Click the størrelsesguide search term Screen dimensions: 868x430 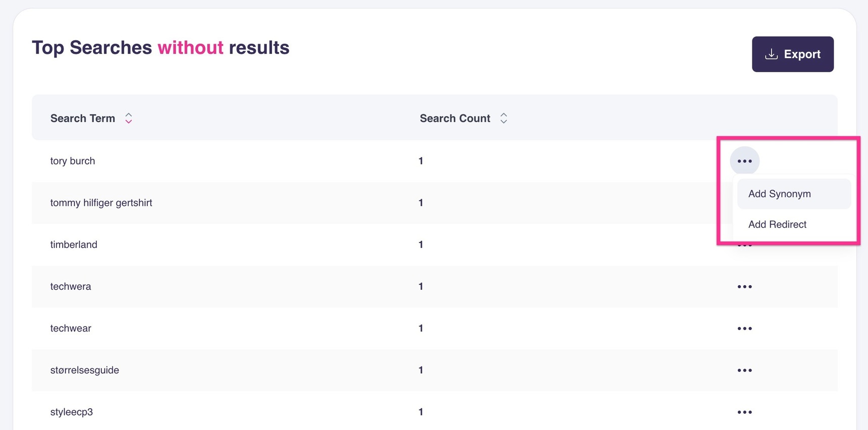coord(85,370)
